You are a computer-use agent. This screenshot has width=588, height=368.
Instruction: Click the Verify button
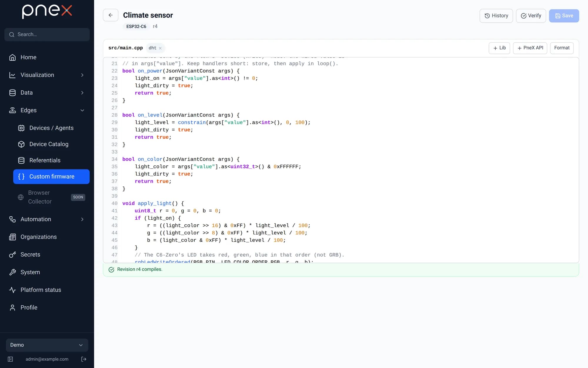click(x=531, y=16)
